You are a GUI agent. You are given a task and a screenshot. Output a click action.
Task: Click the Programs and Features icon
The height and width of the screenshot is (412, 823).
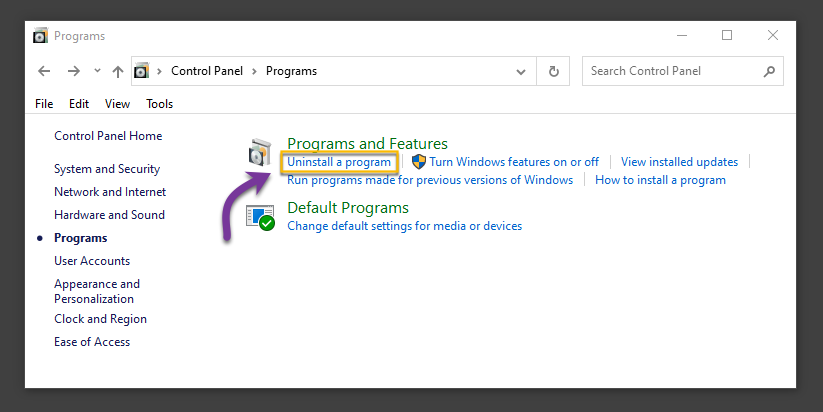(x=260, y=152)
